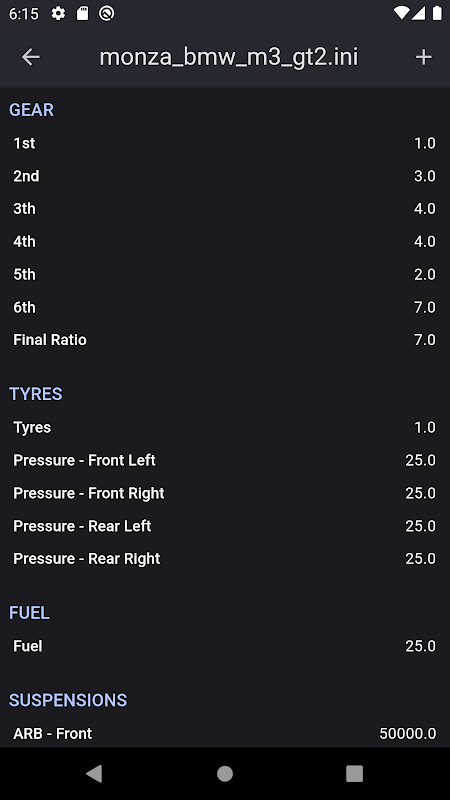
Task: Select the Final Ratio row
Action: pyautogui.click(x=225, y=340)
